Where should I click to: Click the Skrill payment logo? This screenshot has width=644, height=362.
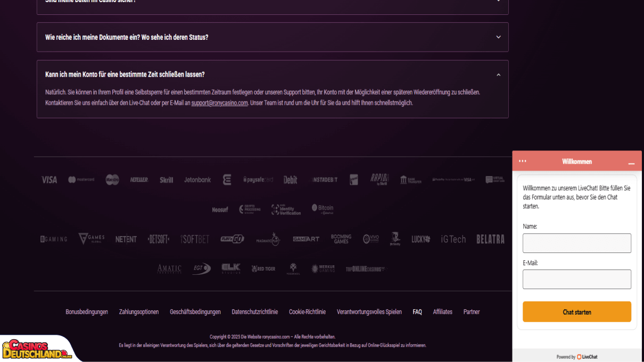(167, 180)
